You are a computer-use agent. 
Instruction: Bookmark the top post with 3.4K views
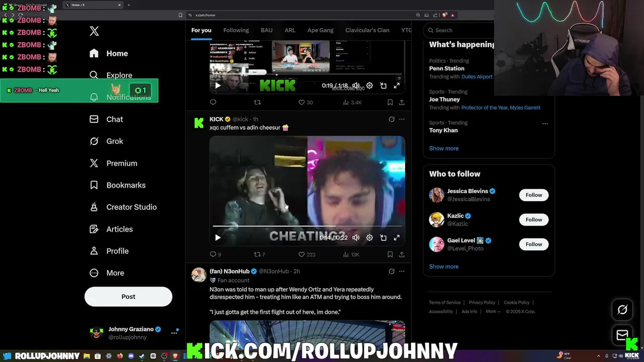390,102
